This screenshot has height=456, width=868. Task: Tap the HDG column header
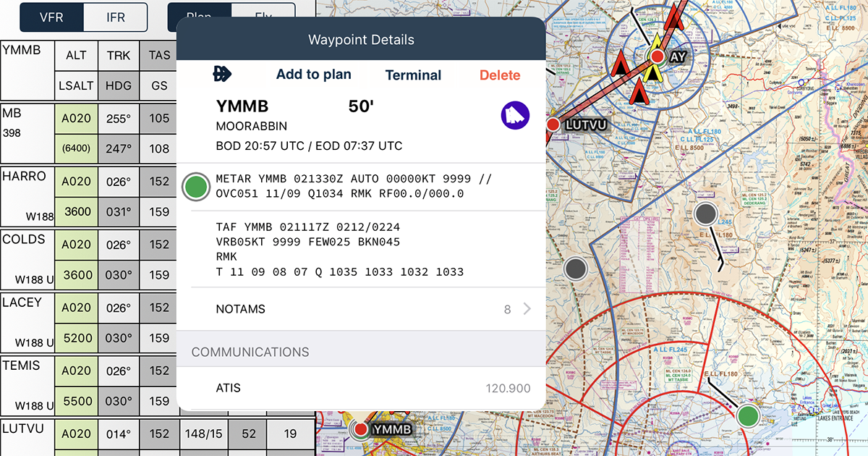click(x=119, y=85)
